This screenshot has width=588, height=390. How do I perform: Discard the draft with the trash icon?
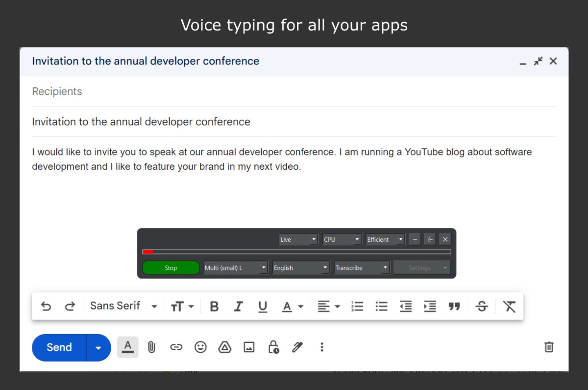coord(549,347)
